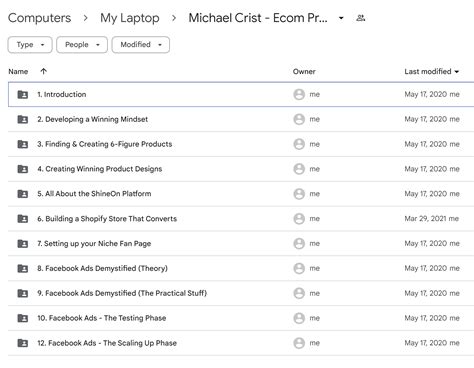
Task: Open the Last modified sort dropdown
Action: [x=457, y=72]
